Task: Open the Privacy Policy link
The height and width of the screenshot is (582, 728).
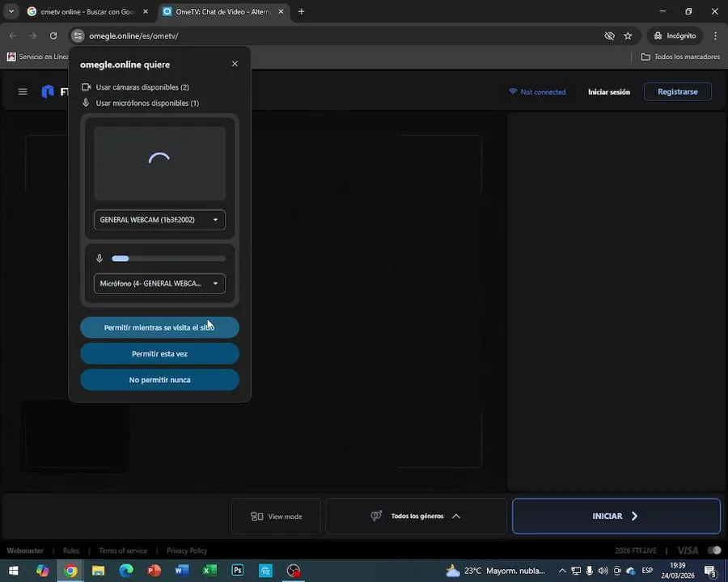Action: 187,550
